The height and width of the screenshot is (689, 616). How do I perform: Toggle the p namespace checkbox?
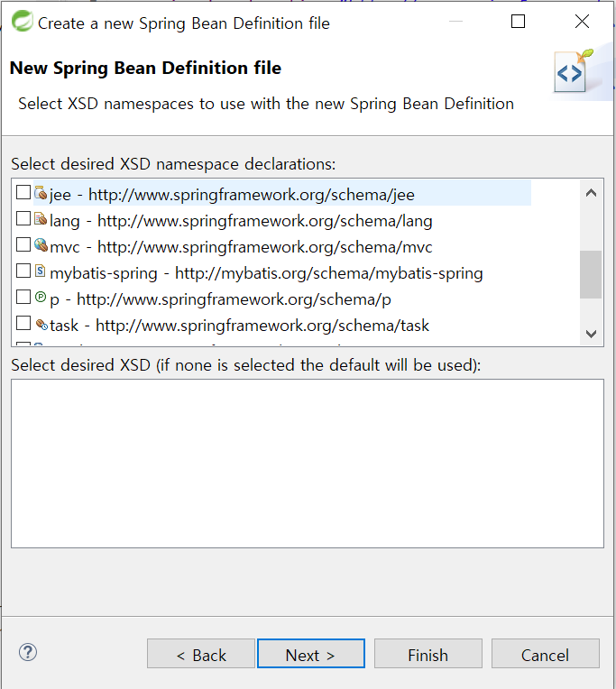23,297
